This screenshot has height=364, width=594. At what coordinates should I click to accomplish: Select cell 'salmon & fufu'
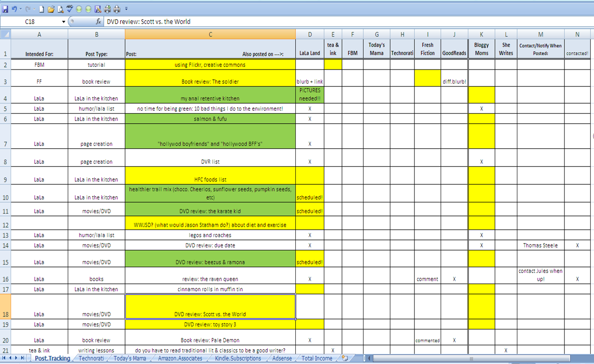[x=210, y=119]
